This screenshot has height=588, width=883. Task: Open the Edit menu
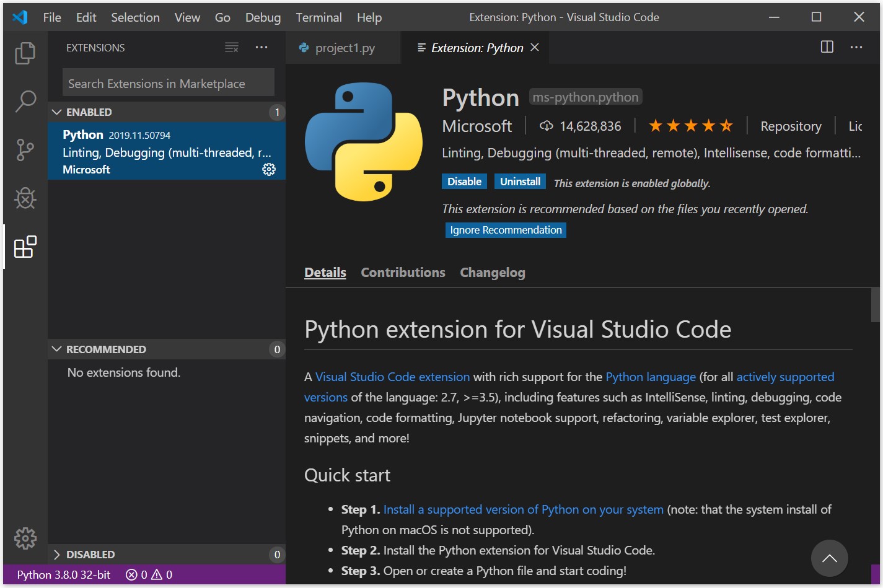[86, 17]
